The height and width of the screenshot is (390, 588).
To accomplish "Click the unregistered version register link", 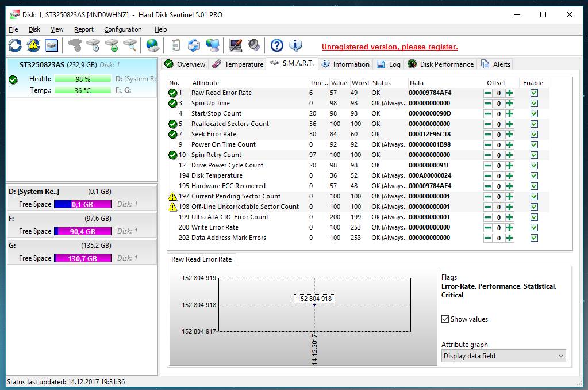I will [x=389, y=47].
